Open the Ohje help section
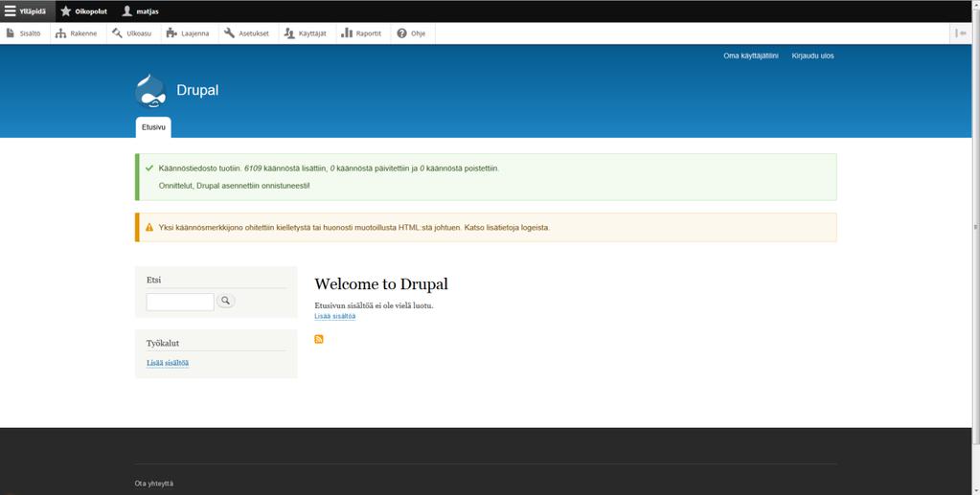980x495 pixels. click(x=412, y=34)
